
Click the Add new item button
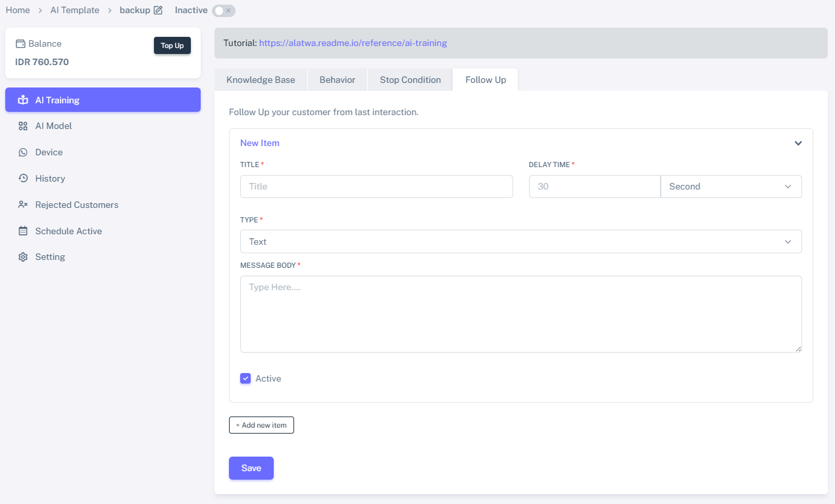(261, 425)
